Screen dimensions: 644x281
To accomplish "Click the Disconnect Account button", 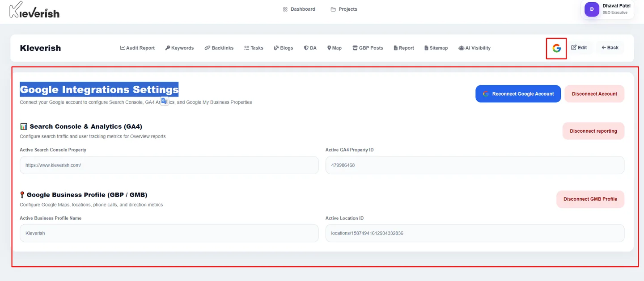I will [x=594, y=94].
